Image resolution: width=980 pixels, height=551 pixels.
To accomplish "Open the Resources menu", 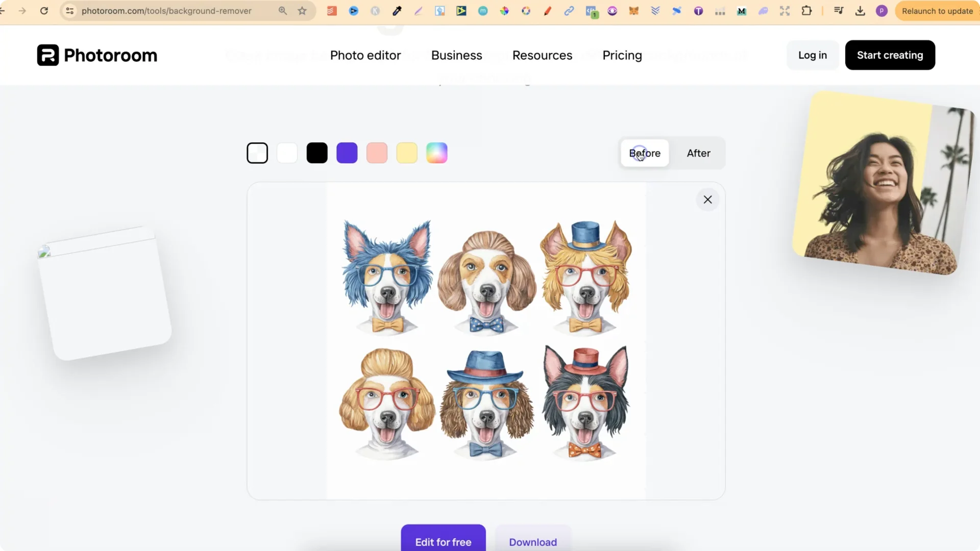I will pyautogui.click(x=542, y=55).
